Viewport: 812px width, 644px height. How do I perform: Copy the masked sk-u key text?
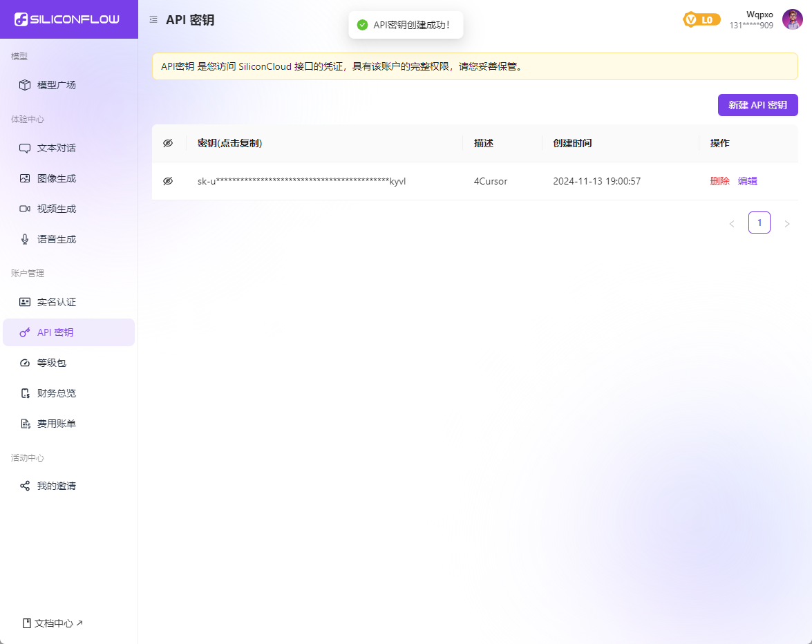point(301,181)
